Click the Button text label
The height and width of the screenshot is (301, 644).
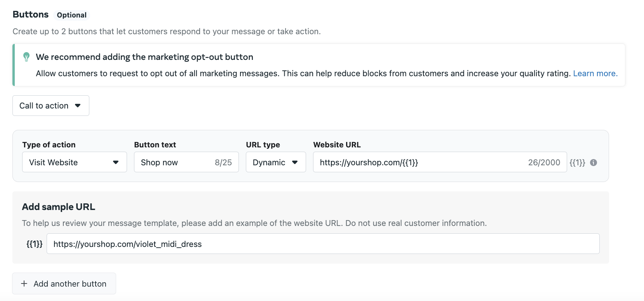[155, 145]
